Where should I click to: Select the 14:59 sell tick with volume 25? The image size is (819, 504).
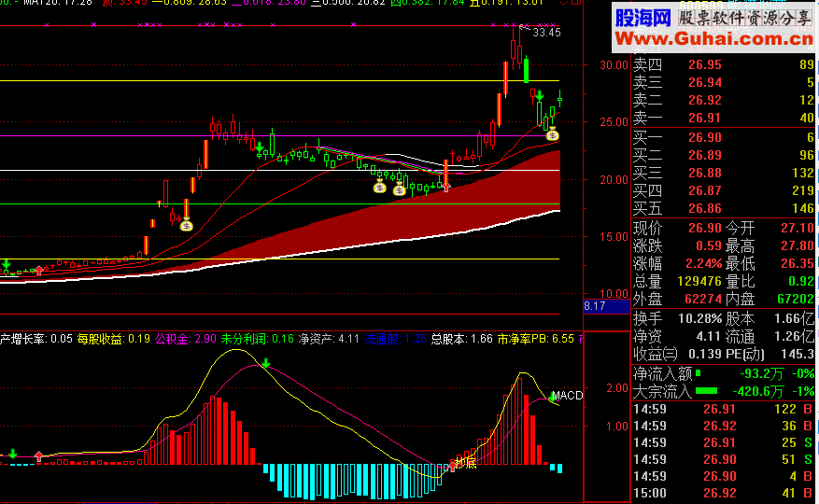pyautogui.click(x=723, y=442)
